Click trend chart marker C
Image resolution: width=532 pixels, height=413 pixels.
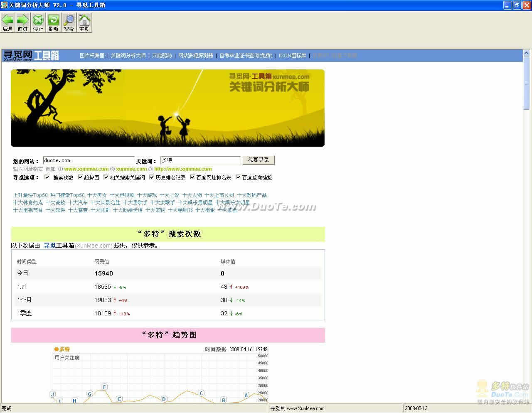(201, 393)
